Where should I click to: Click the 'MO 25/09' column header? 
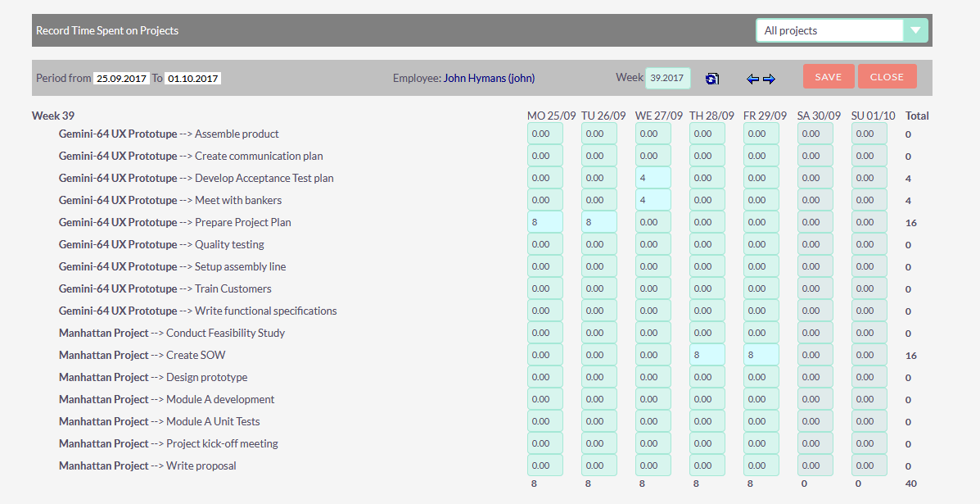(551, 116)
